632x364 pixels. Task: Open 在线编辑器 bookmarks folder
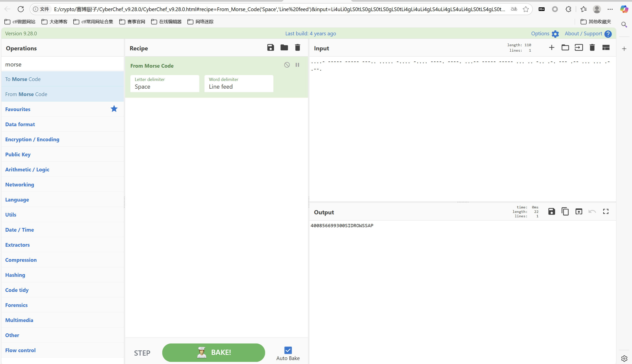[x=166, y=22]
